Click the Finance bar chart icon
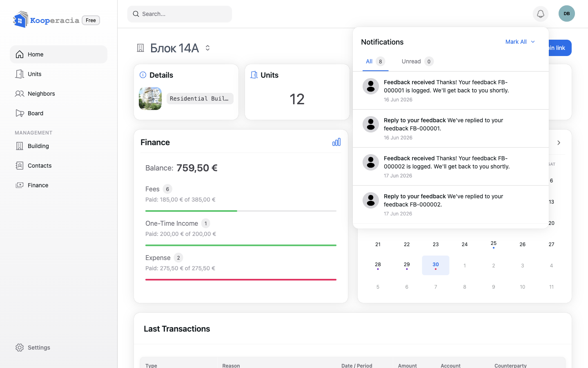This screenshot has height=368, width=588. click(336, 142)
